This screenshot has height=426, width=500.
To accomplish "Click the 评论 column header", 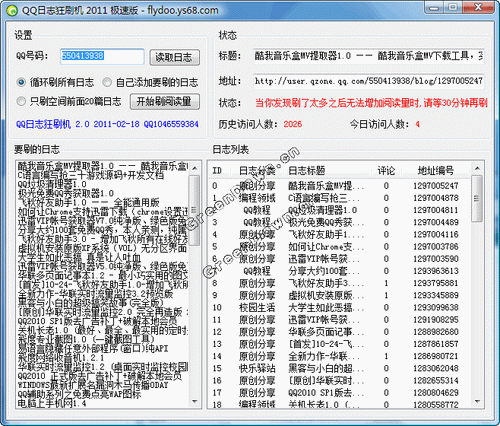I will pyautogui.click(x=386, y=171).
